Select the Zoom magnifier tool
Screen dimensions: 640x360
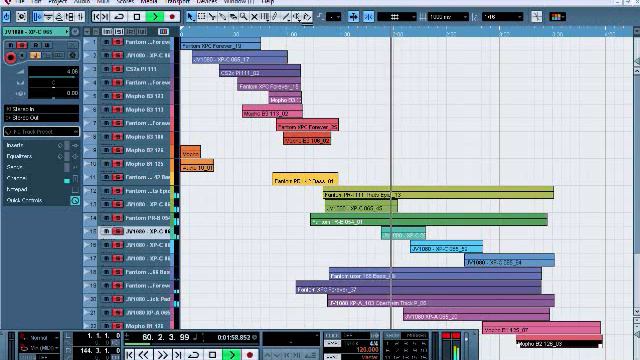click(244, 17)
